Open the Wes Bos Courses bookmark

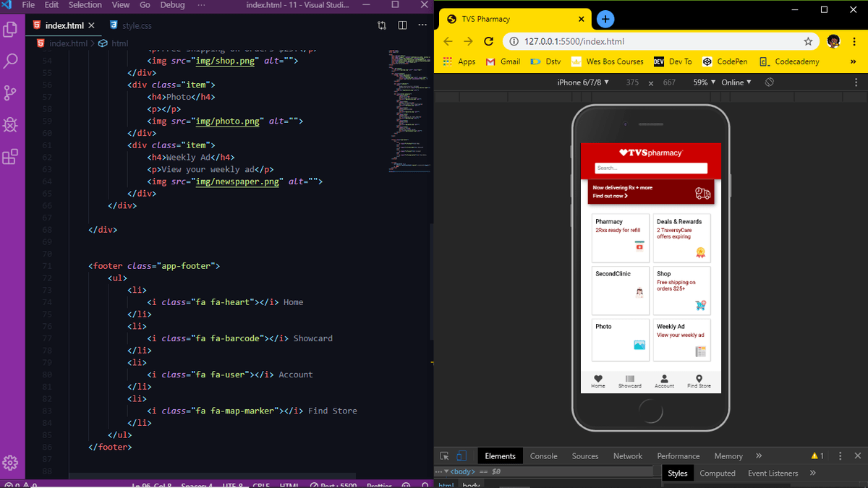point(608,61)
